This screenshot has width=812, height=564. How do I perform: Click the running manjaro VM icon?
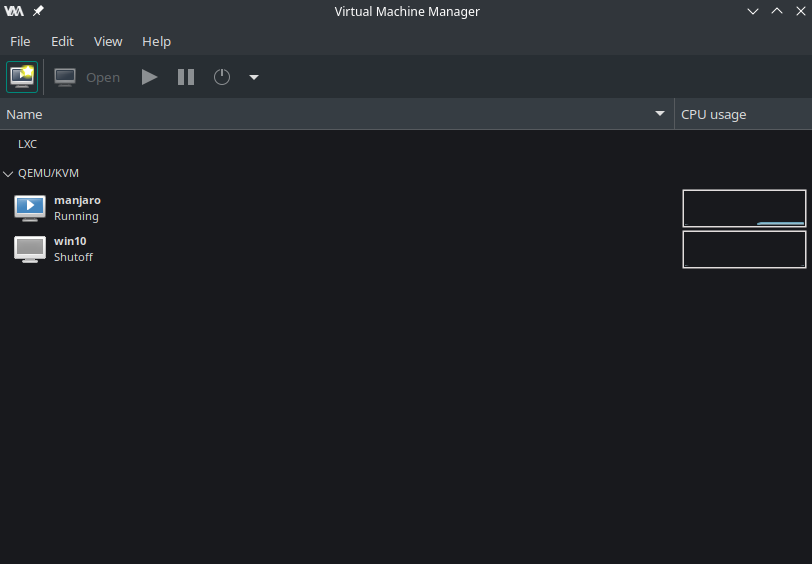pos(30,208)
